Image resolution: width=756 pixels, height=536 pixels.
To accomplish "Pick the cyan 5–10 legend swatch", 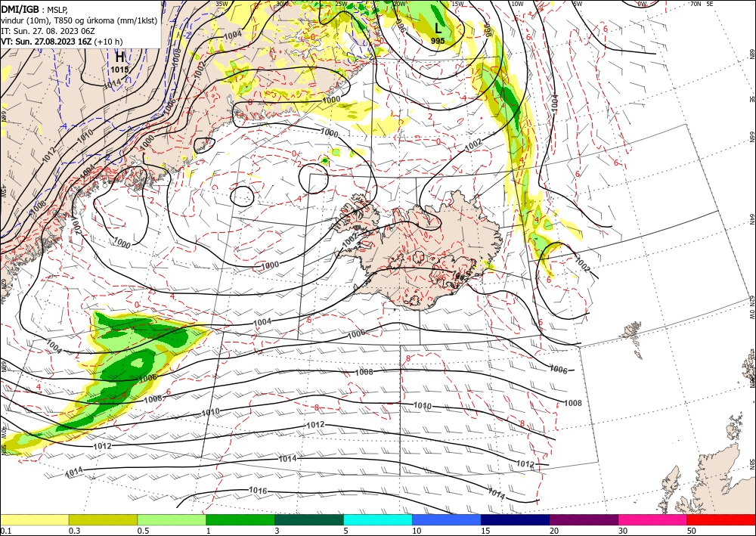I will click(x=378, y=519).
